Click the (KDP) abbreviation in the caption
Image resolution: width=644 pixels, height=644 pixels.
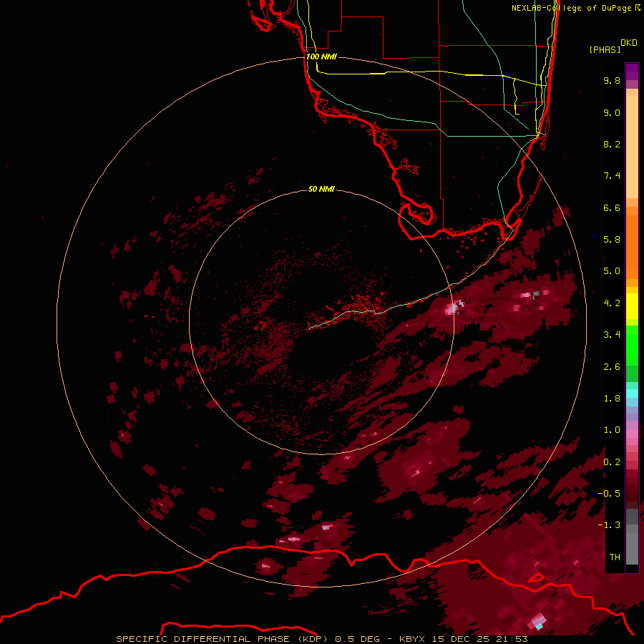312,639
